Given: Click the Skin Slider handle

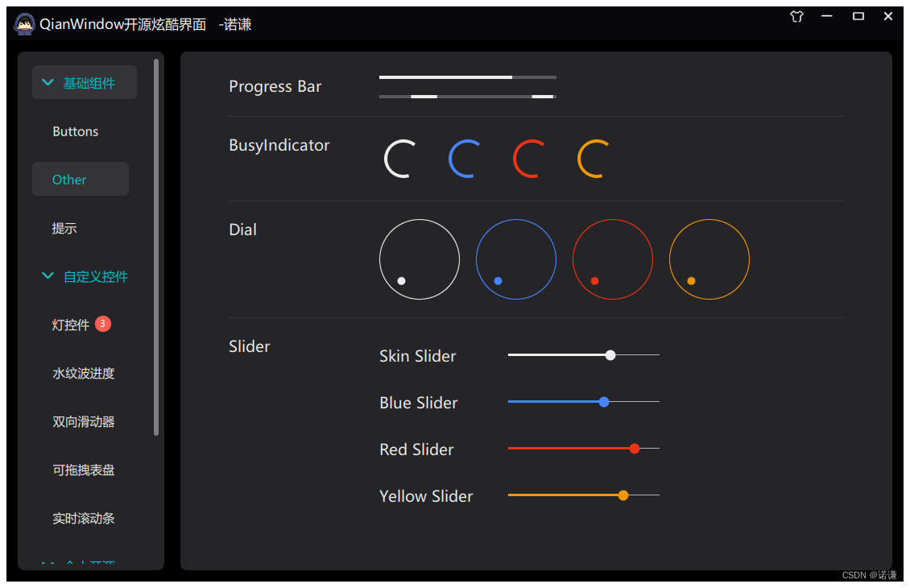Looking at the screenshot, I should tap(610, 354).
